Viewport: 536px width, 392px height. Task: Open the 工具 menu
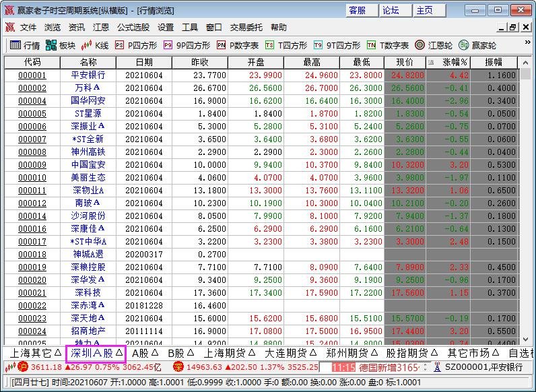point(190,28)
